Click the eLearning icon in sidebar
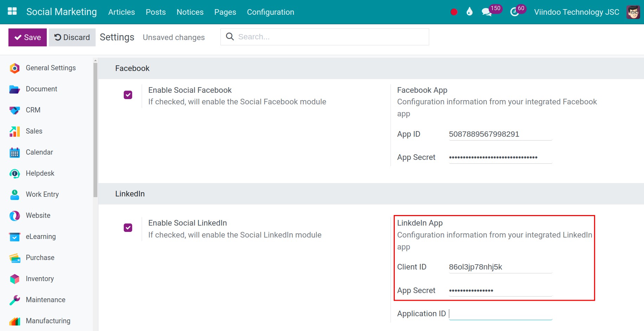The width and height of the screenshot is (644, 331). tap(14, 237)
